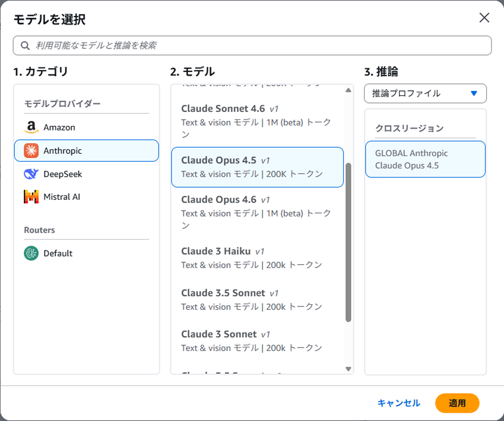Click the Mistral AI logo icon
Viewport: 504px width, 421px height.
click(31, 197)
